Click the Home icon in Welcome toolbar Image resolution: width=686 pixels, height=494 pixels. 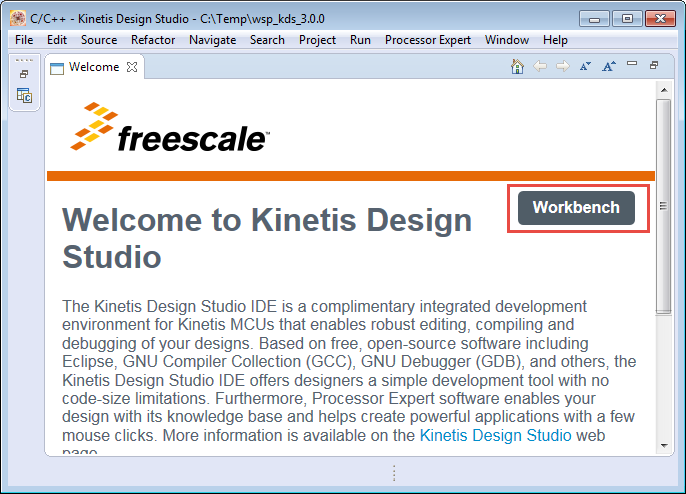click(x=517, y=67)
